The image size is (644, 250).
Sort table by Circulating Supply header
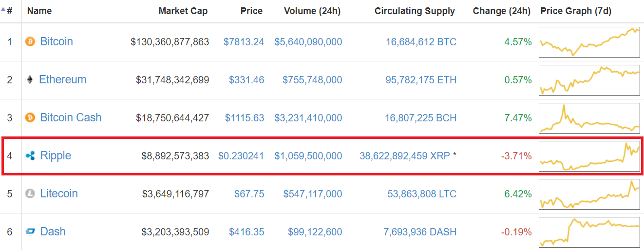point(415,11)
